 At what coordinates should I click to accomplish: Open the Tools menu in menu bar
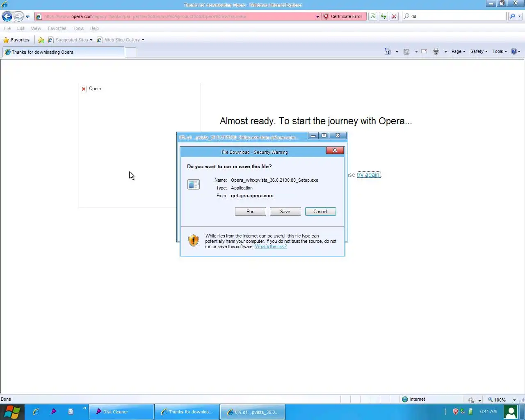click(78, 28)
